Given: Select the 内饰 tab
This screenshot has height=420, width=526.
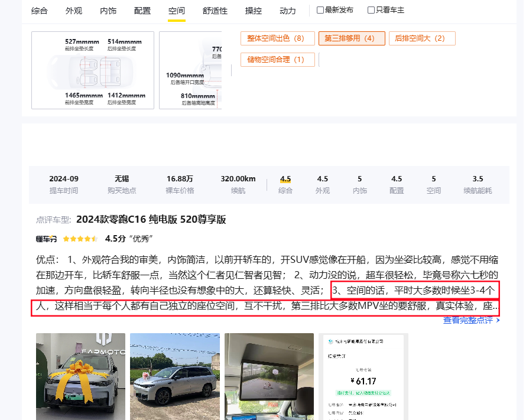Looking at the screenshot, I should tap(108, 11).
